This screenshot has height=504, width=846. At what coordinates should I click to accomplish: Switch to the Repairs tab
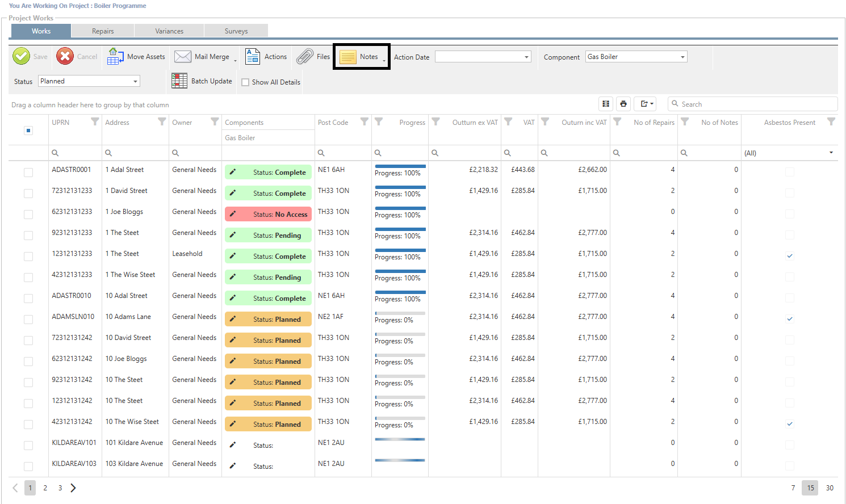103,31
